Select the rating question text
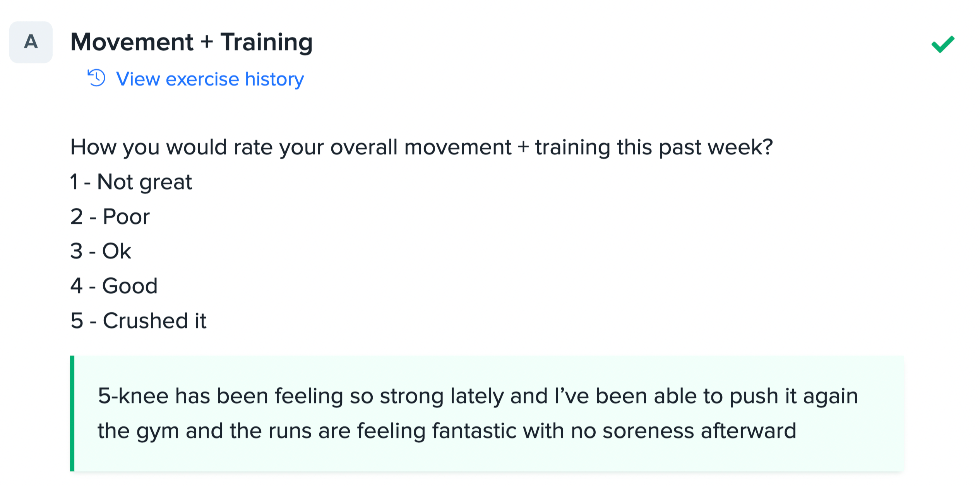The height and width of the screenshot is (486, 980). pos(421,147)
